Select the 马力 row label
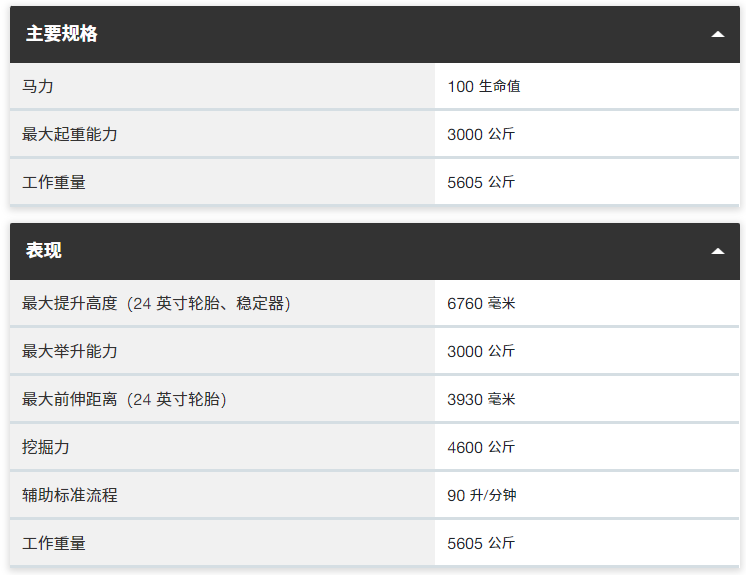 tap(38, 87)
